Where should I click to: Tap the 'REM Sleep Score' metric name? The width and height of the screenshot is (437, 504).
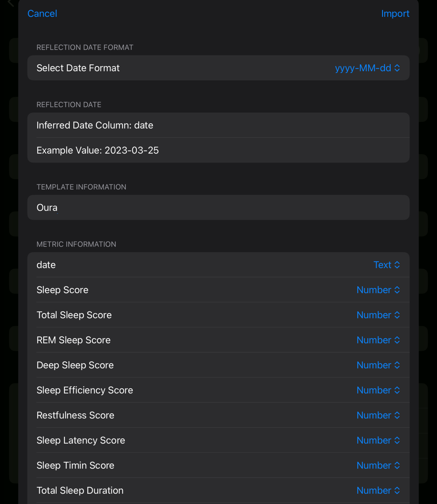coord(74,340)
